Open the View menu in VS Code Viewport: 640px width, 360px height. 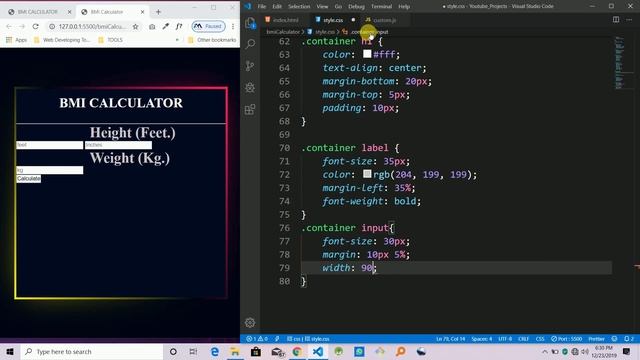(322, 7)
